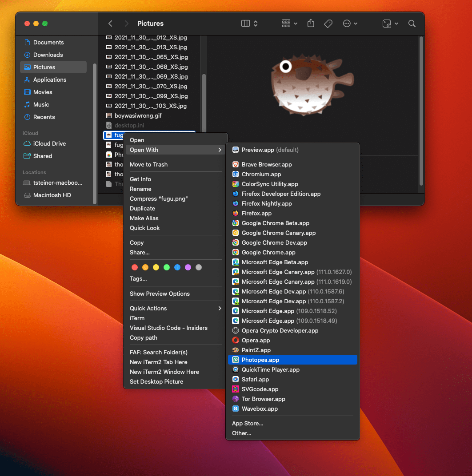Image resolution: width=472 pixels, height=476 pixels.
Task: Click the Tags icon in the toolbar
Action: pyautogui.click(x=328, y=24)
